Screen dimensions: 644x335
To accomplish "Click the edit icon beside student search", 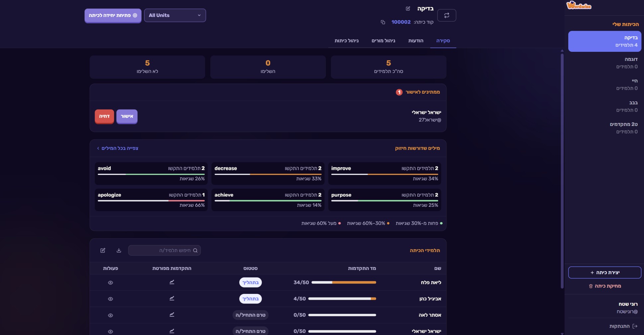I will click(x=103, y=250).
